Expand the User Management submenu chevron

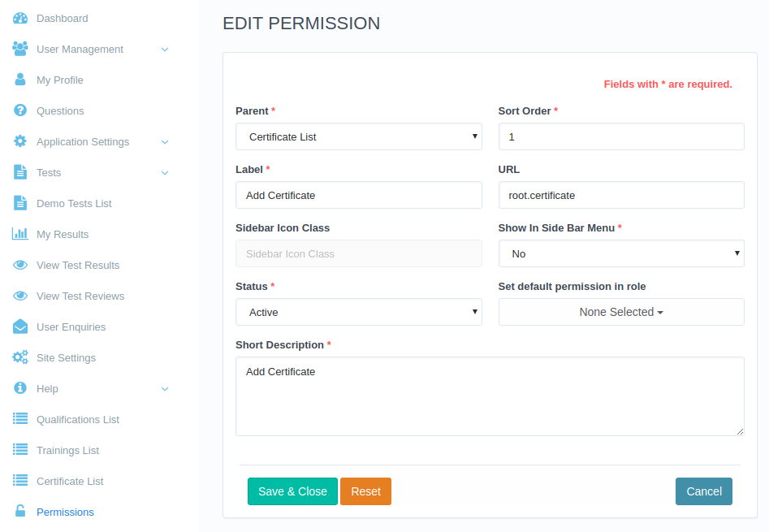166,50
